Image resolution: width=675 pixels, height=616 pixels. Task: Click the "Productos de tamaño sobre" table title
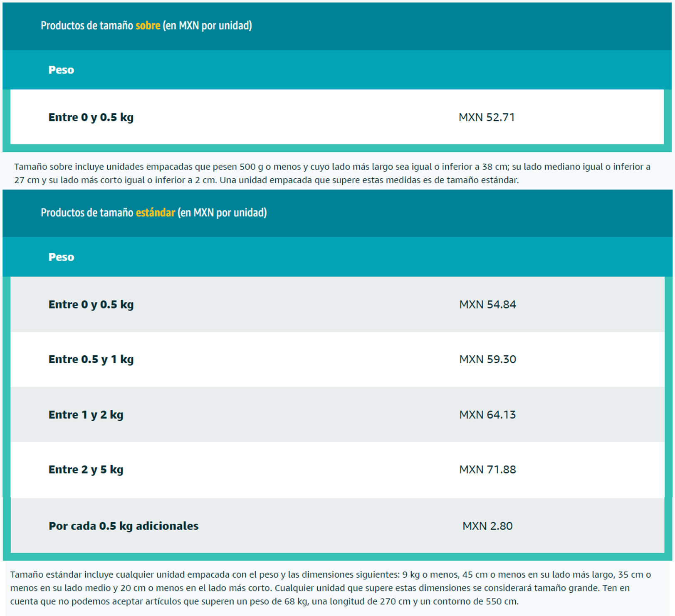146,26
